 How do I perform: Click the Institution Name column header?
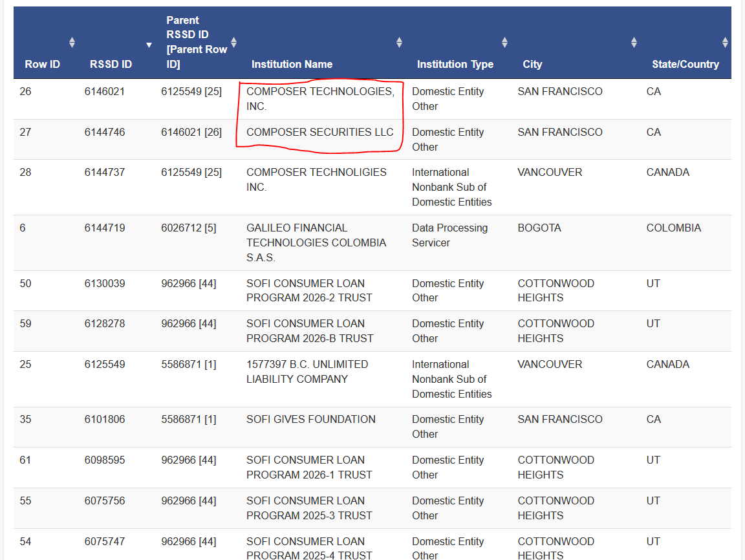point(292,64)
